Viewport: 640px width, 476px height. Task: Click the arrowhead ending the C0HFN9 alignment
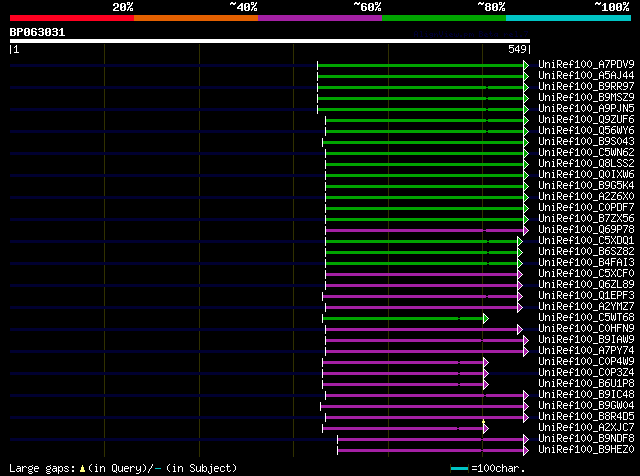point(520,329)
